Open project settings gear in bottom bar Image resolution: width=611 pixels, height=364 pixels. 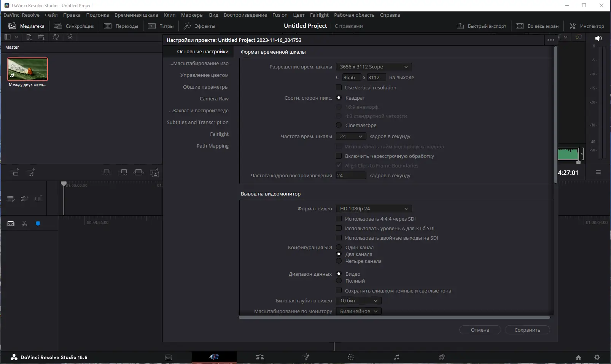point(597,357)
